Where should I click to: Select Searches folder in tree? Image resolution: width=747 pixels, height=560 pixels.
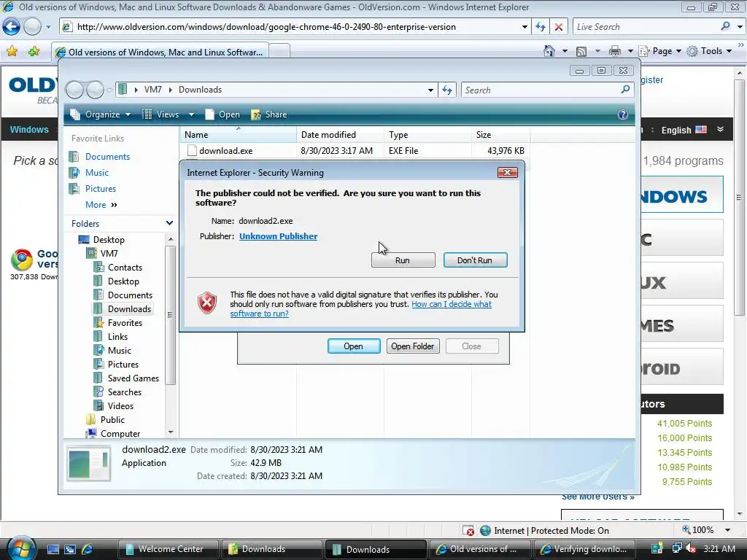124,392
